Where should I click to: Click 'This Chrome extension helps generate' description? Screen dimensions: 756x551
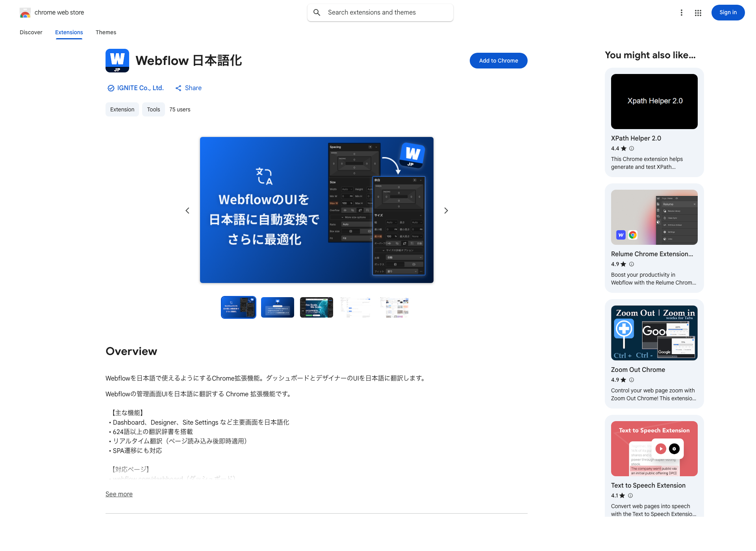[647, 163]
